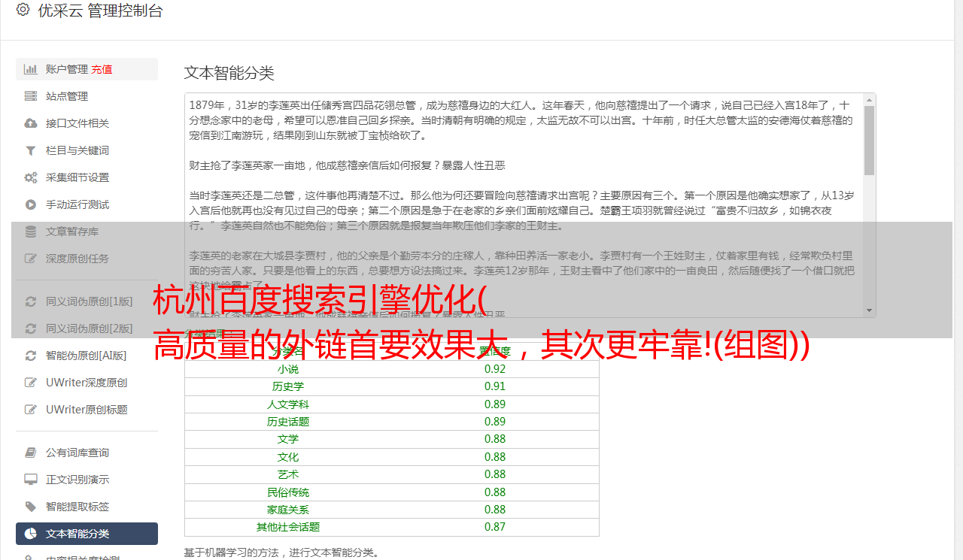The image size is (963, 560).
Task: Click the 其他社会话题 category cell
Action: (288, 528)
